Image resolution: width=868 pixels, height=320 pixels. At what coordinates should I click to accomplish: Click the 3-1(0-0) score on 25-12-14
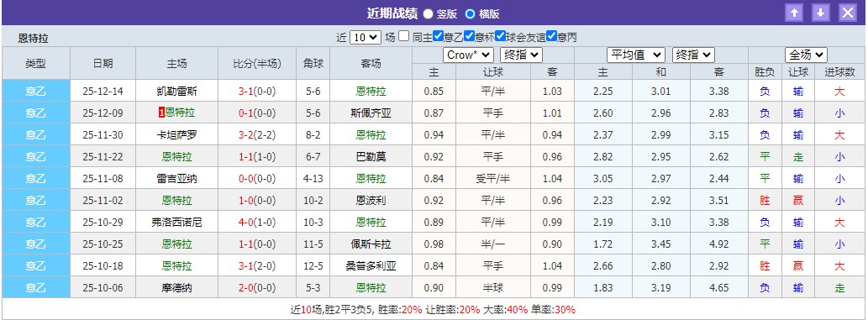(x=257, y=92)
